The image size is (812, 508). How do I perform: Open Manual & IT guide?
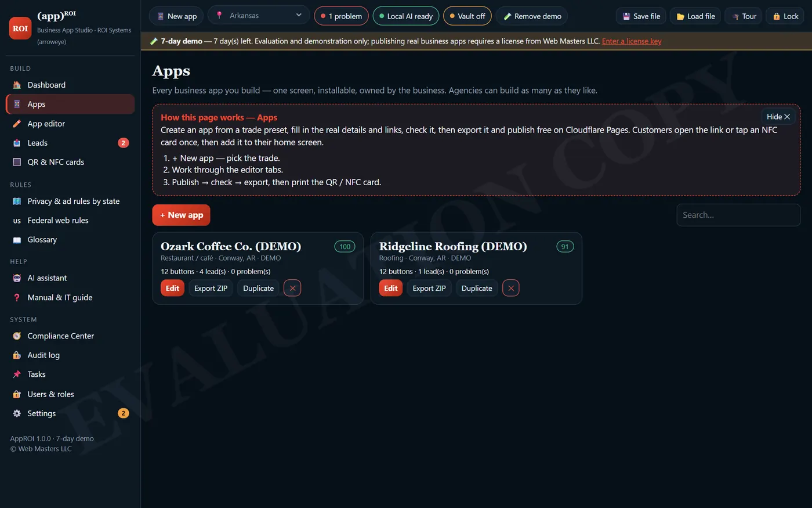click(x=70, y=297)
